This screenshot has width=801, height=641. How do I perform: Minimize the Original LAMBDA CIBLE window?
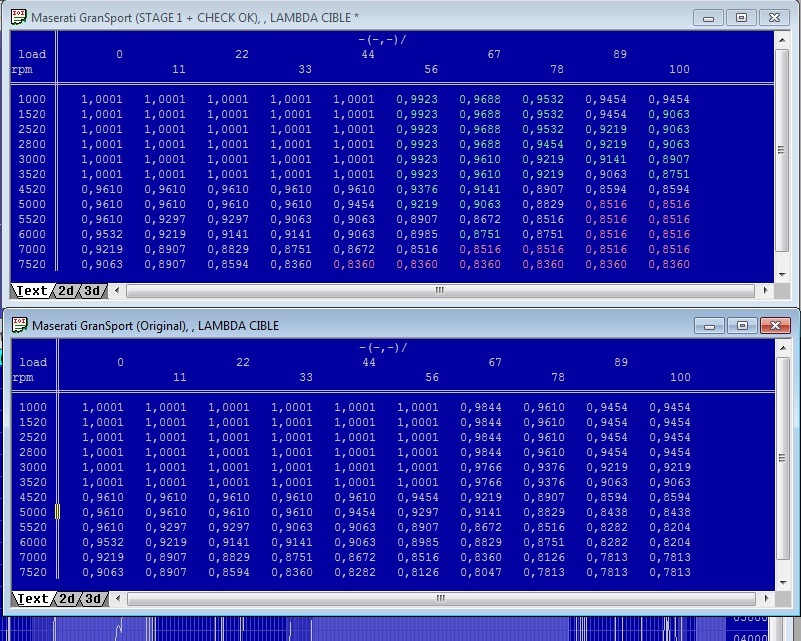[x=709, y=325]
